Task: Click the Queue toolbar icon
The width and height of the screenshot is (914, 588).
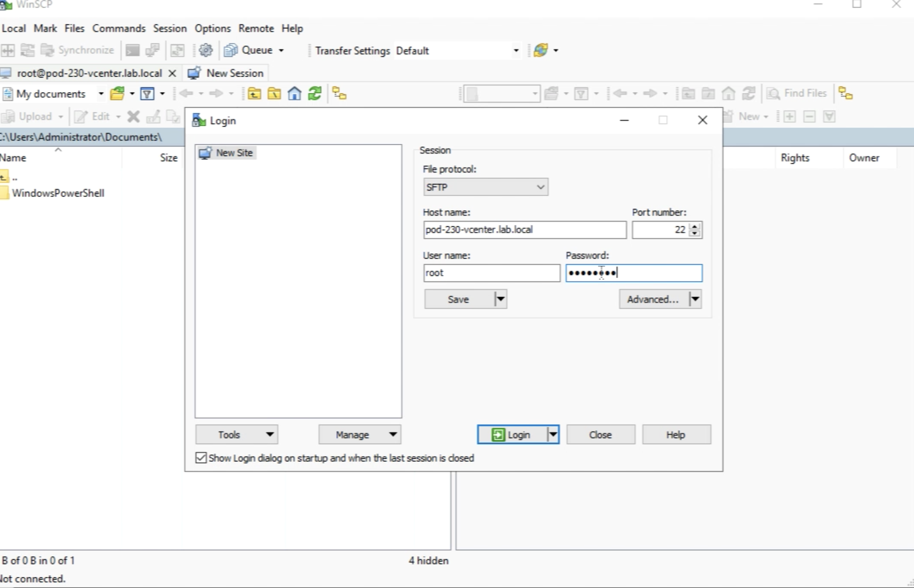Action: [231, 50]
